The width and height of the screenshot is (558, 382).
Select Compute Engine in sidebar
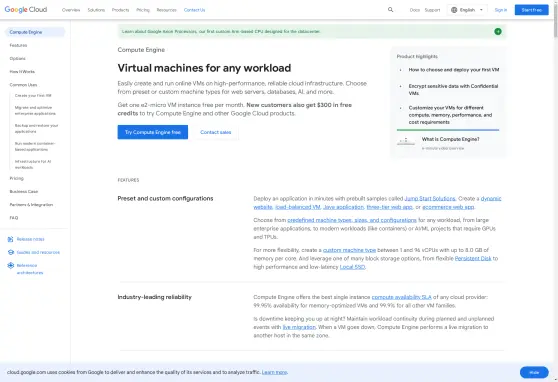click(35, 32)
